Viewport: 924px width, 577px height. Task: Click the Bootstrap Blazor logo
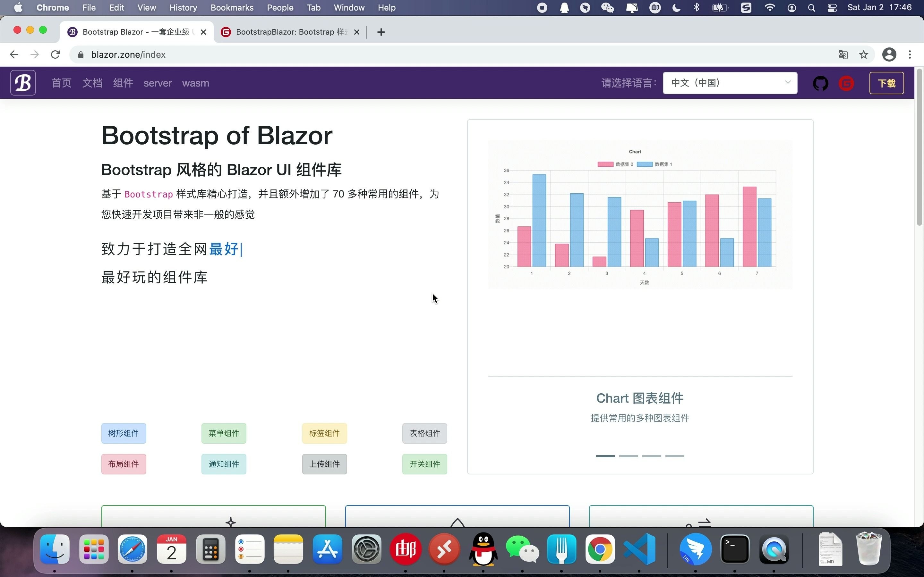22,82
